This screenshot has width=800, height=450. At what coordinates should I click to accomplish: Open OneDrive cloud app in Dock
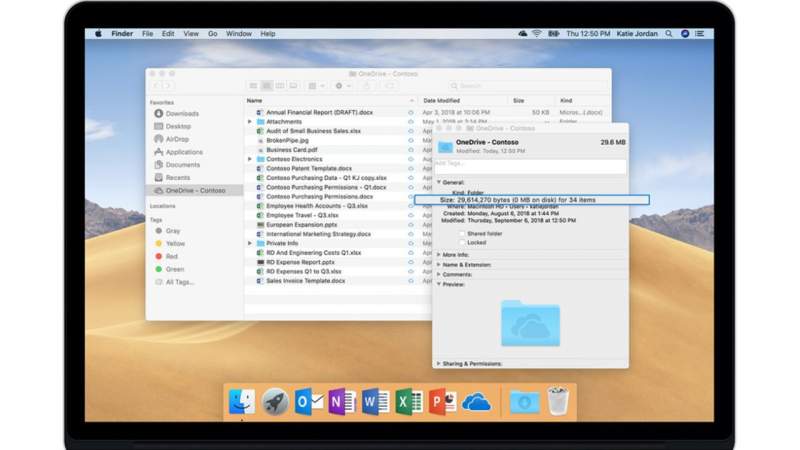tap(476, 402)
